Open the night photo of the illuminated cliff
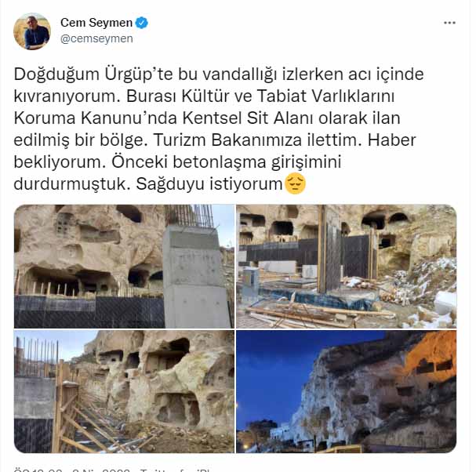 click(346, 391)
